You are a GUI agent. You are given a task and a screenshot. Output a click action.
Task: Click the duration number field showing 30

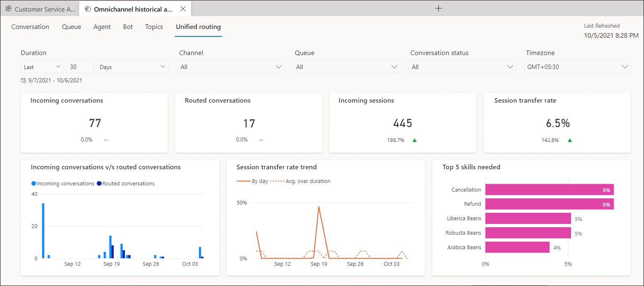[80, 67]
